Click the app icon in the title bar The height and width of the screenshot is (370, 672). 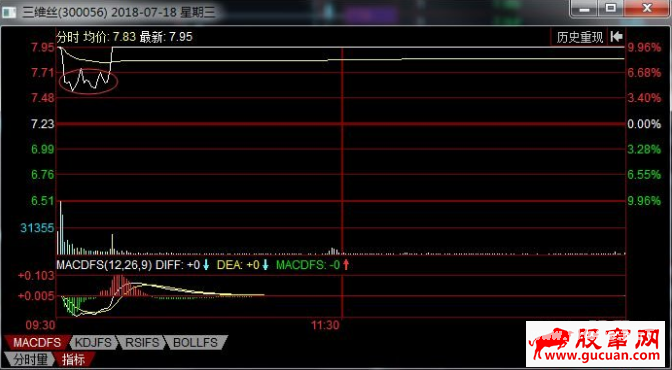tap(8, 12)
